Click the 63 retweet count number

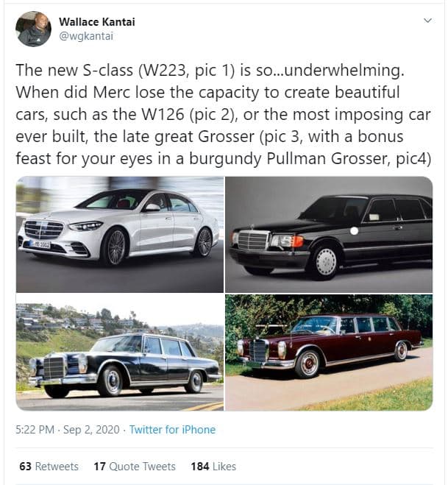tap(26, 467)
